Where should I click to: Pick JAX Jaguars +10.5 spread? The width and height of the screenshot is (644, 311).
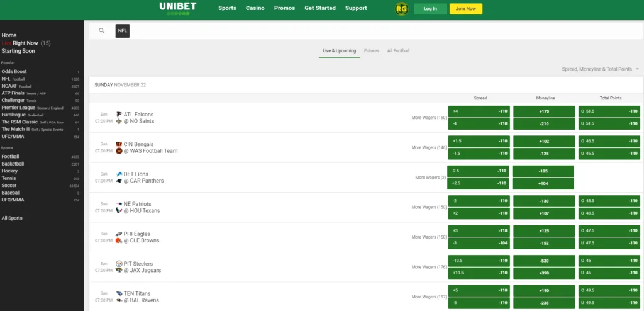click(x=479, y=273)
